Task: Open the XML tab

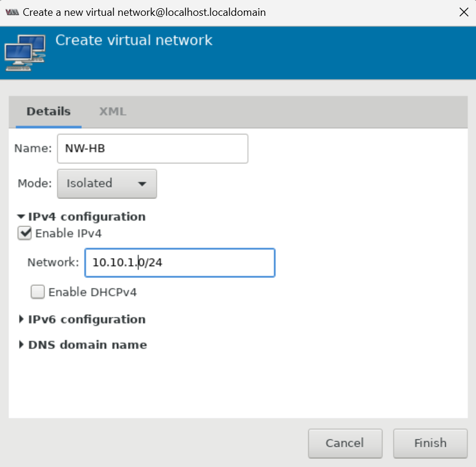Action: 113,112
